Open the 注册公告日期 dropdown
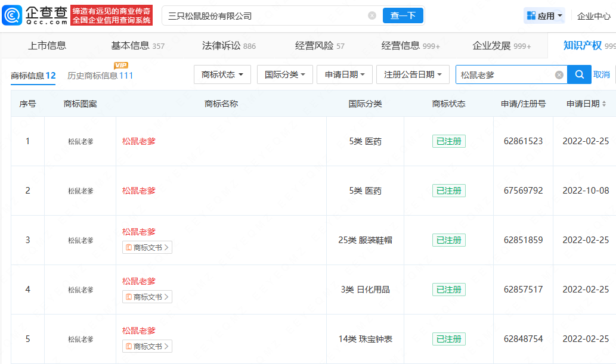The width and height of the screenshot is (616, 364). click(x=413, y=74)
